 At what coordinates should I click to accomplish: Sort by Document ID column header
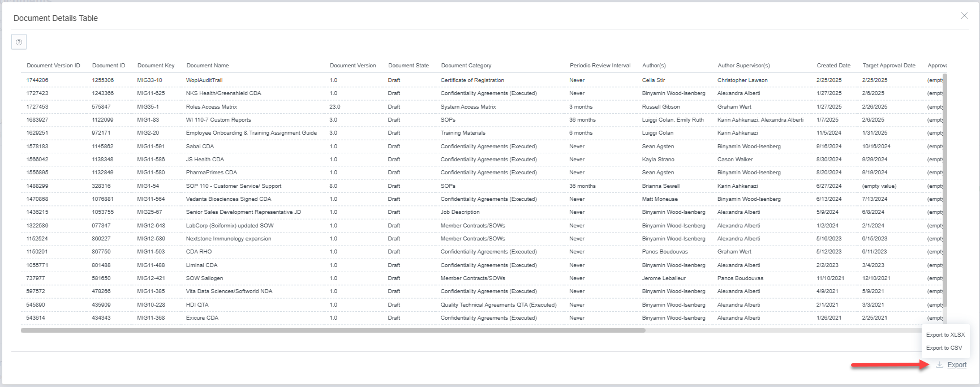pyautogui.click(x=109, y=66)
